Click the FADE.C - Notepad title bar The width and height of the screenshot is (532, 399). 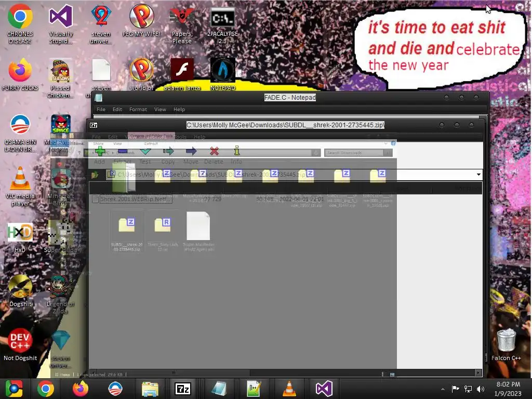[290, 98]
